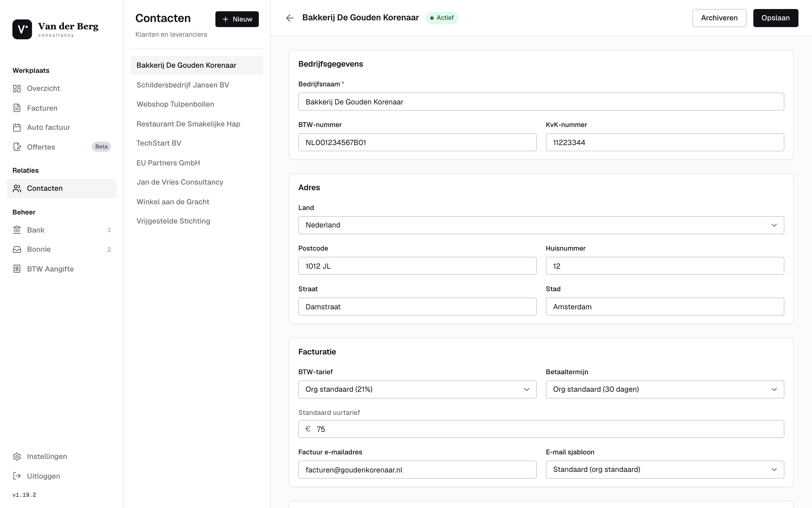Click the Beta badge next to Offertes
This screenshot has height=508, width=812.
[x=101, y=147]
